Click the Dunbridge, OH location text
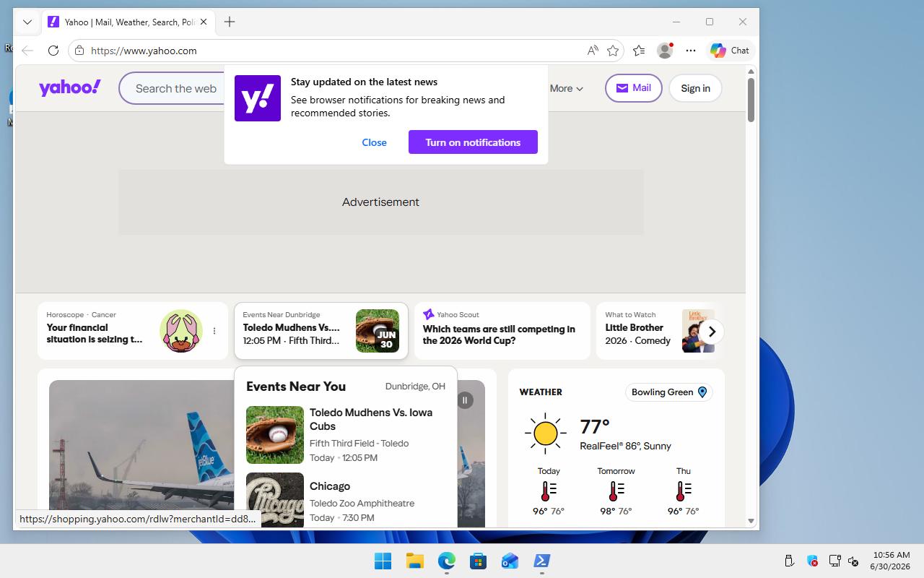 point(415,387)
